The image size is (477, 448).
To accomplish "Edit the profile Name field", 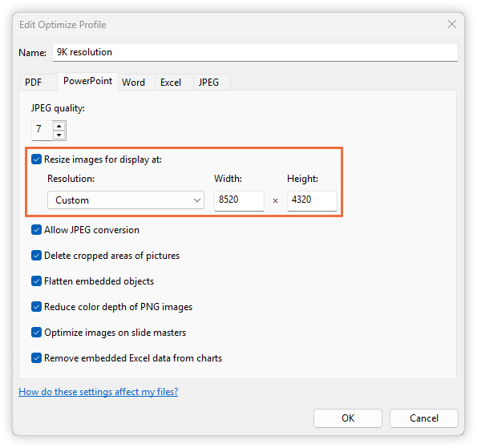I will [x=255, y=52].
